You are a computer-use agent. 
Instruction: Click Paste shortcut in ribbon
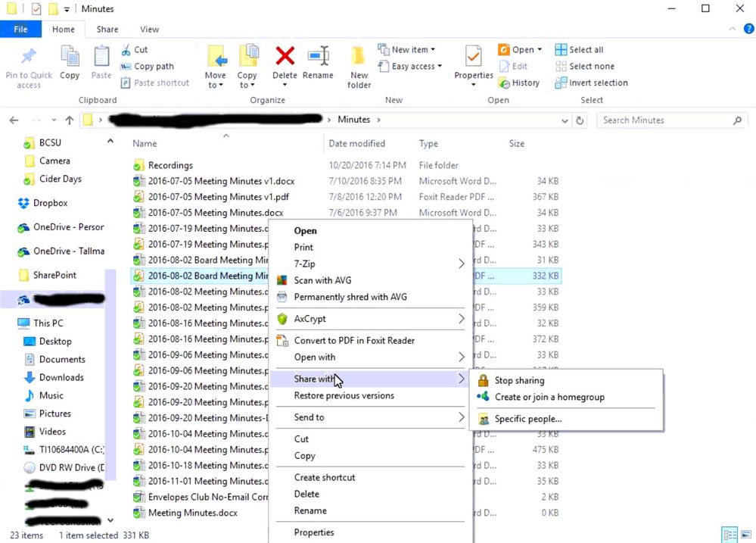click(155, 83)
